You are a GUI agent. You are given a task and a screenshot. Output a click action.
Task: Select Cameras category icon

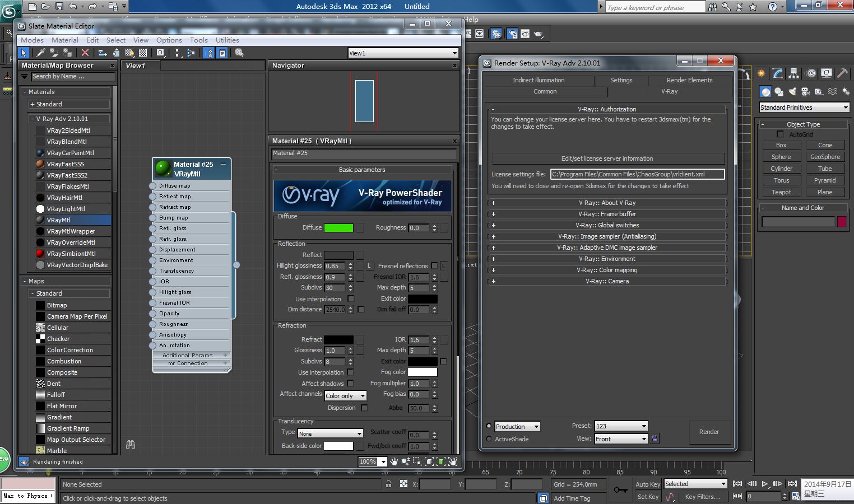click(x=806, y=91)
